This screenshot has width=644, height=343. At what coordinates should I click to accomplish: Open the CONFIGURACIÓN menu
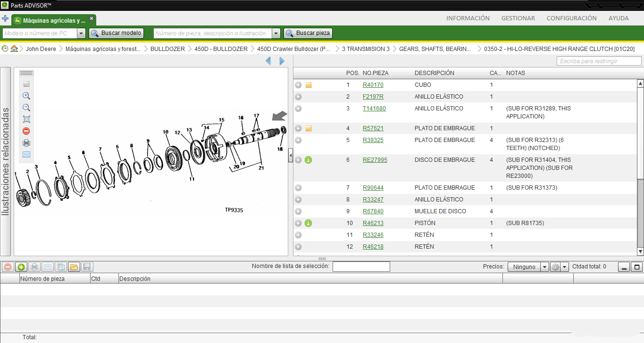pos(572,18)
